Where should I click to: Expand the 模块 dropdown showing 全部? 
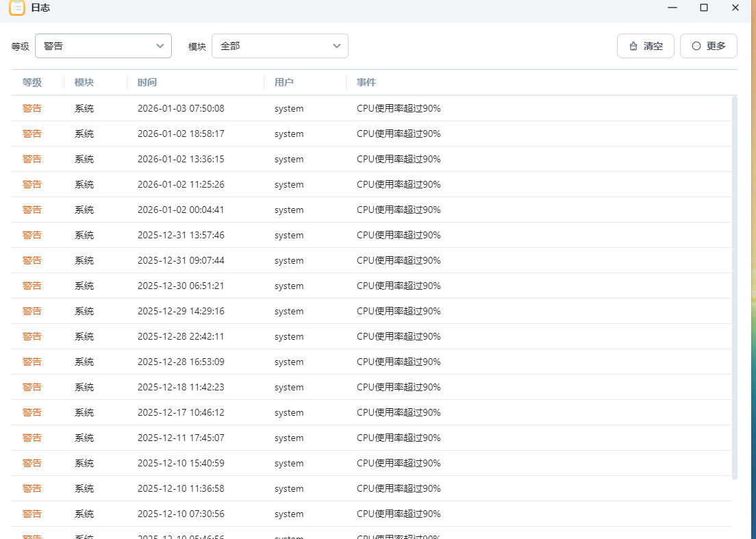pos(279,46)
